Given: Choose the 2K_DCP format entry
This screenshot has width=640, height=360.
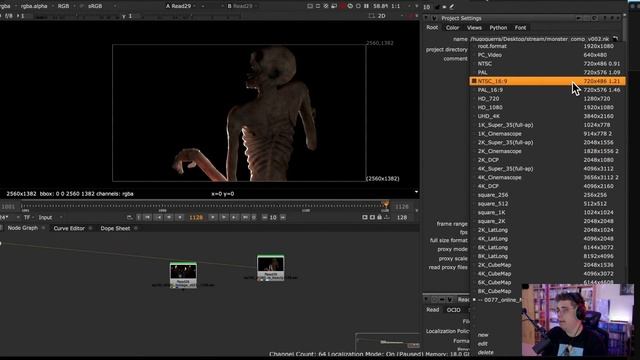Looking at the screenshot, I should (x=547, y=160).
